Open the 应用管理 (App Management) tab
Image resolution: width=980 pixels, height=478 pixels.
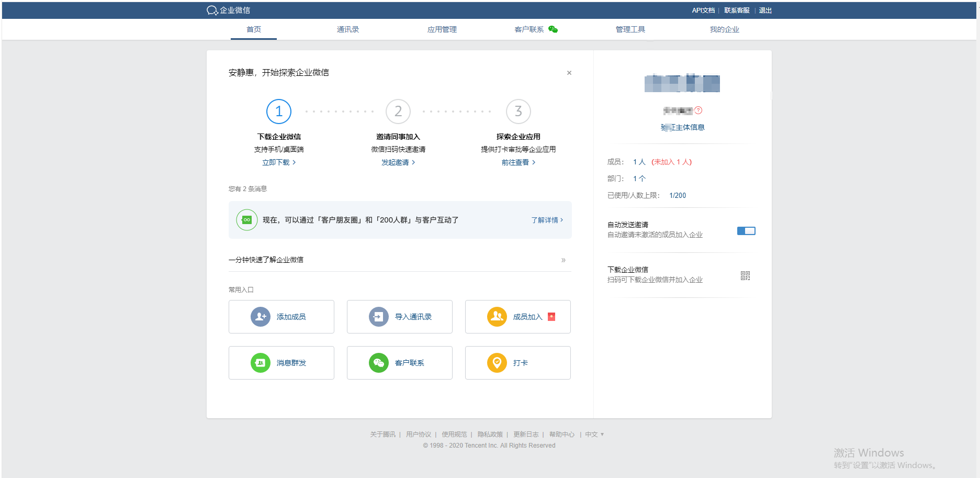(442, 30)
